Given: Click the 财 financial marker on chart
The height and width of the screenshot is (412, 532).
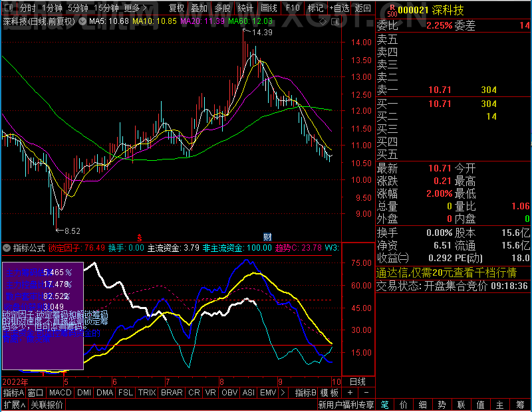Looking at the screenshot, I should [x=267, y=237].
